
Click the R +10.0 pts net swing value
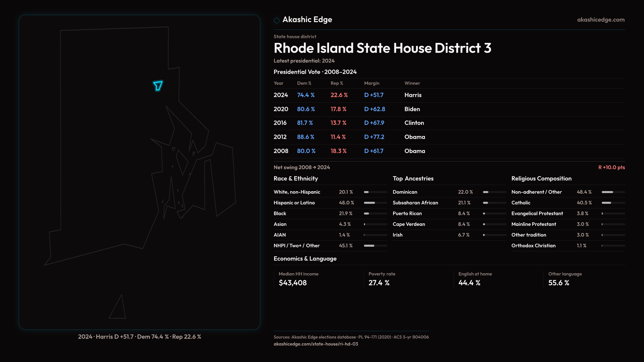(x=611, y=167)
